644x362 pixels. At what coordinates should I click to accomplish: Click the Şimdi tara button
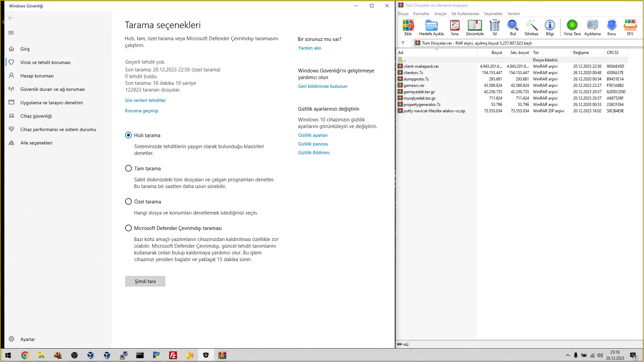[145, 281]
